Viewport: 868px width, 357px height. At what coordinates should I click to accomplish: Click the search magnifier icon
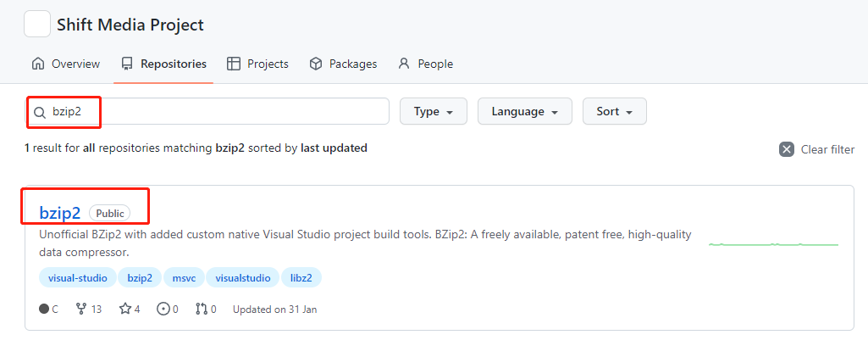[40, 112]
